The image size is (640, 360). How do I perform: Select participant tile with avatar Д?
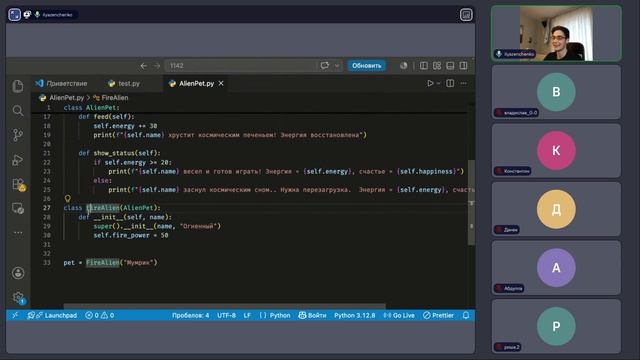[556, 209]
